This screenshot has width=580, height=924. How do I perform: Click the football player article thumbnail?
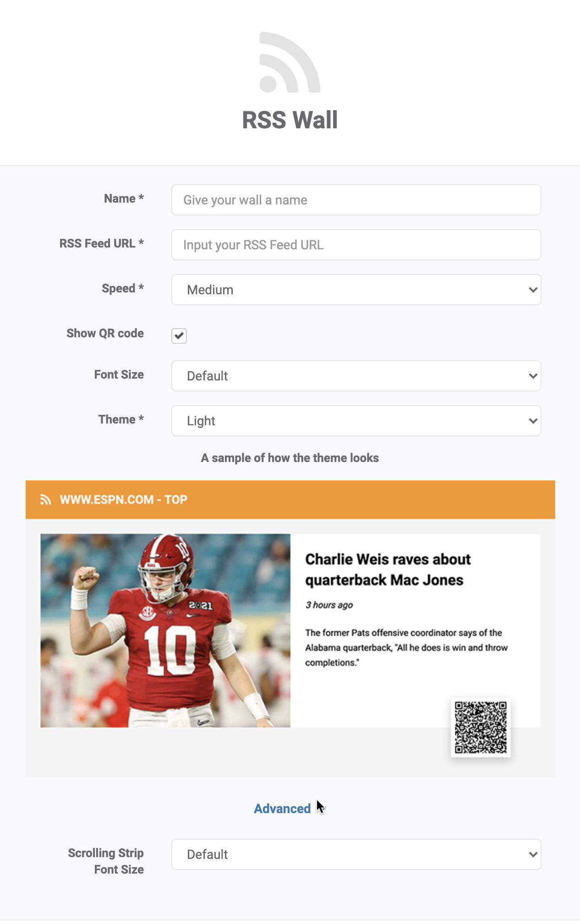(x=165, y=631)
